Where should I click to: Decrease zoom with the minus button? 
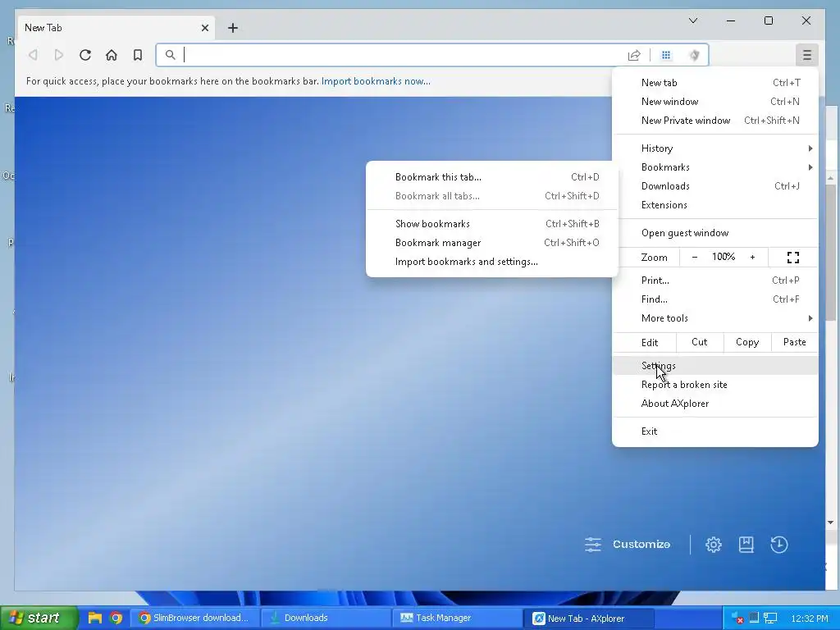(x=695, y=258)
